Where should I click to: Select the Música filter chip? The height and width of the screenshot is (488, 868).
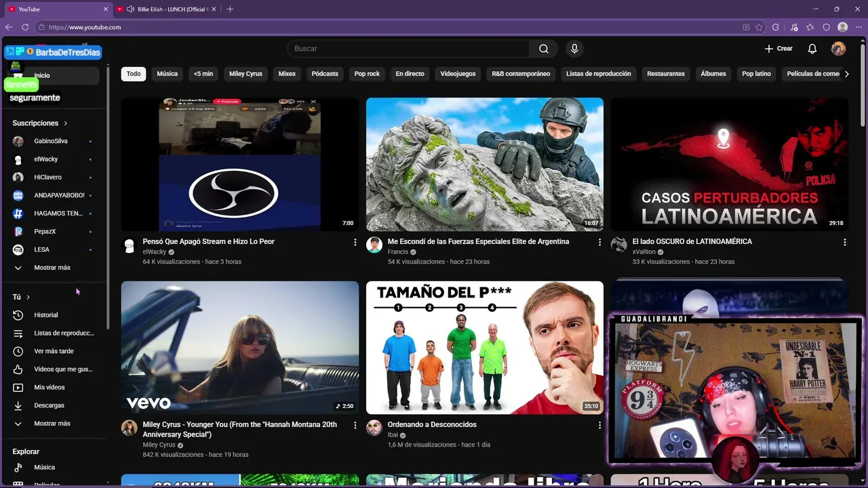tap(167, 74)
